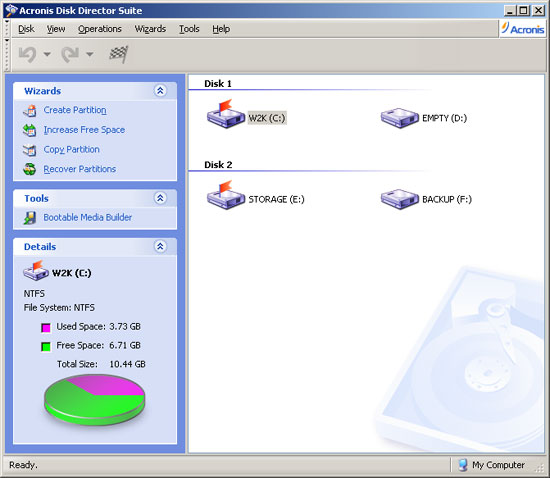Click the checkered flag Commit icon

tap(119, 54)
